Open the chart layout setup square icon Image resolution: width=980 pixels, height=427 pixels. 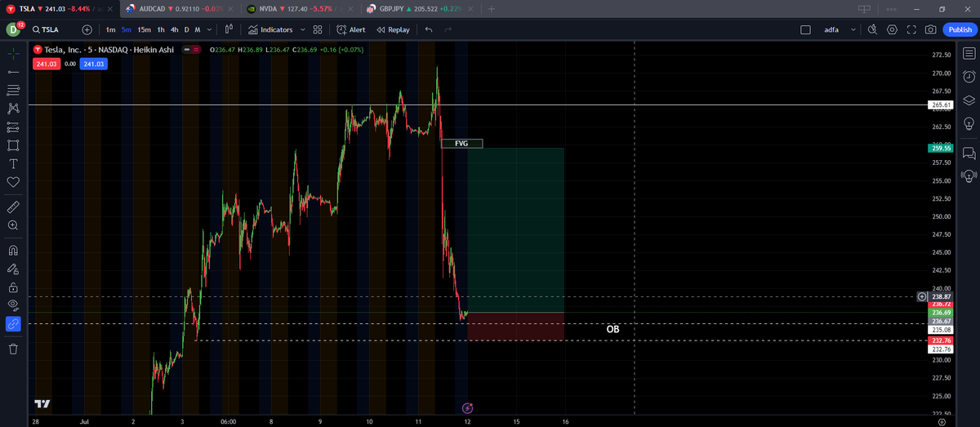pyautogui.click(x=805, y=29)
